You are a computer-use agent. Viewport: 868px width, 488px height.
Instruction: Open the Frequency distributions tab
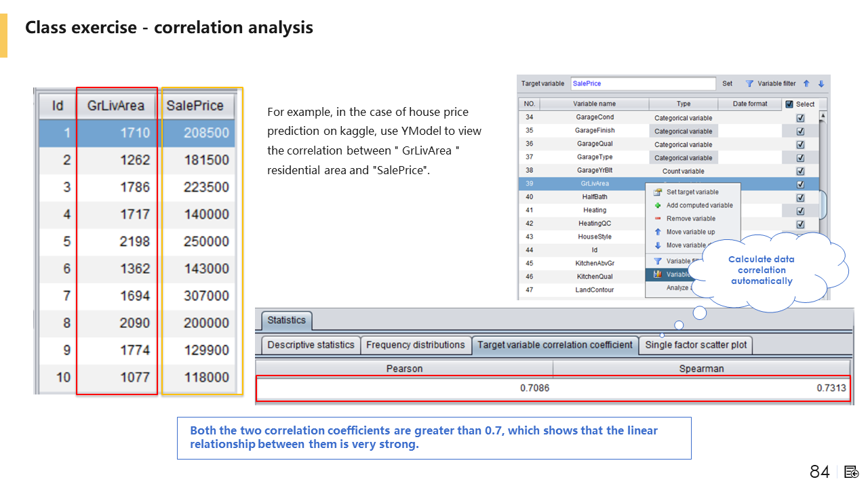tap(415, 345)
